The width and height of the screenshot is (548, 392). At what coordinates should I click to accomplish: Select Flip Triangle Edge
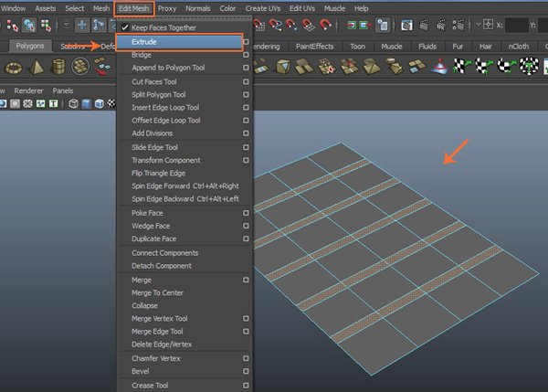coord(158,173)
